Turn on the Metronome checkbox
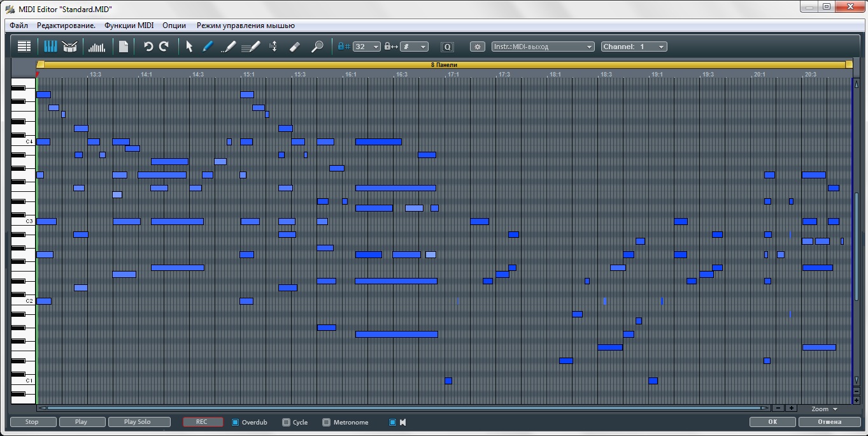The width and height of the screenshot is (868, 436). [x=326, y=422]
